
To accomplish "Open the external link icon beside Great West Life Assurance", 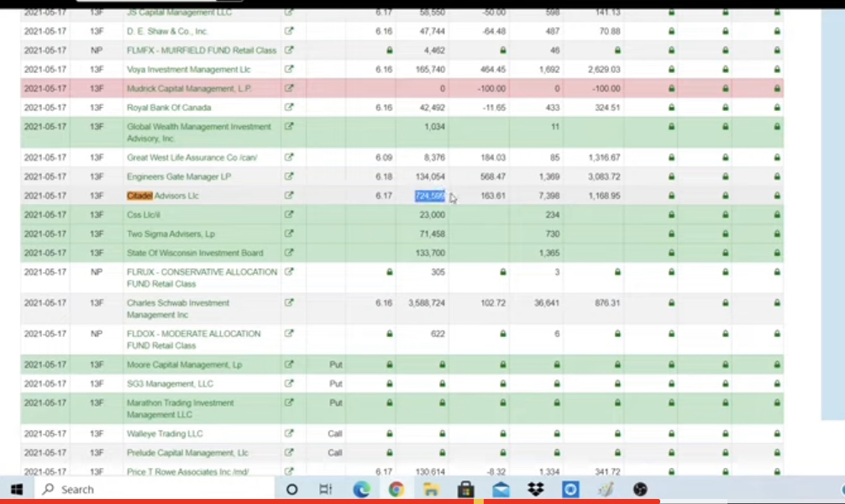I will pyautogui.click(x=289, y=157).
